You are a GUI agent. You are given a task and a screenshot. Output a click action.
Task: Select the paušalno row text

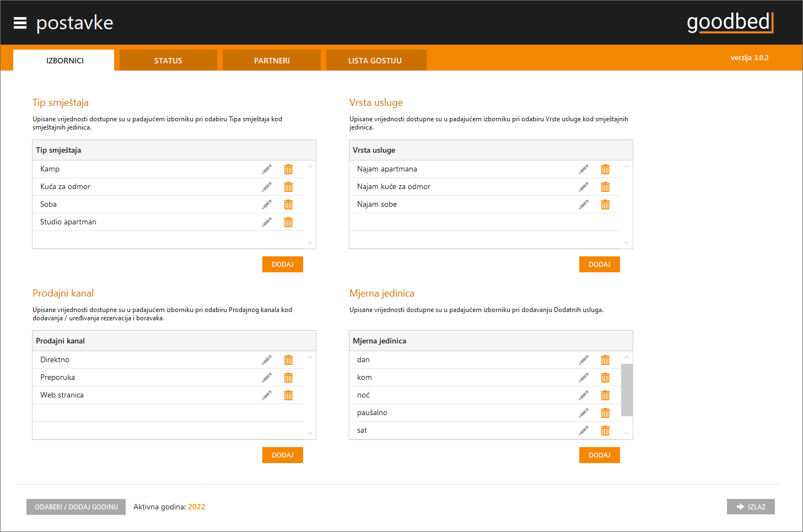pos(372,413)
